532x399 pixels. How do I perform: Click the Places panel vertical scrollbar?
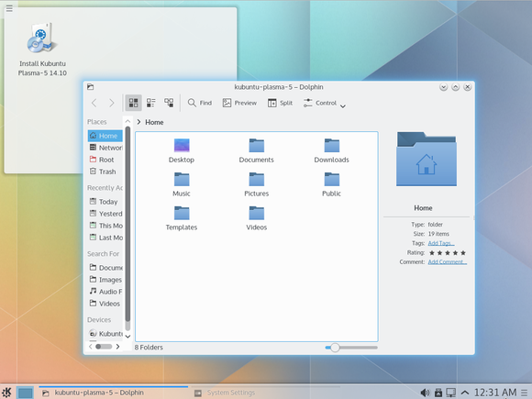tap(127, 224)
